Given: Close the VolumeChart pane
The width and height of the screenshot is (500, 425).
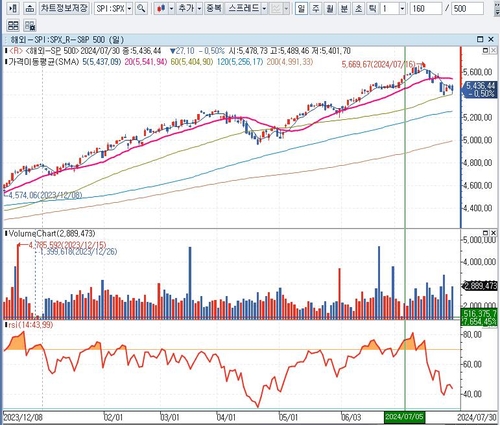Looking at the screenshot, I should (493, 232).
